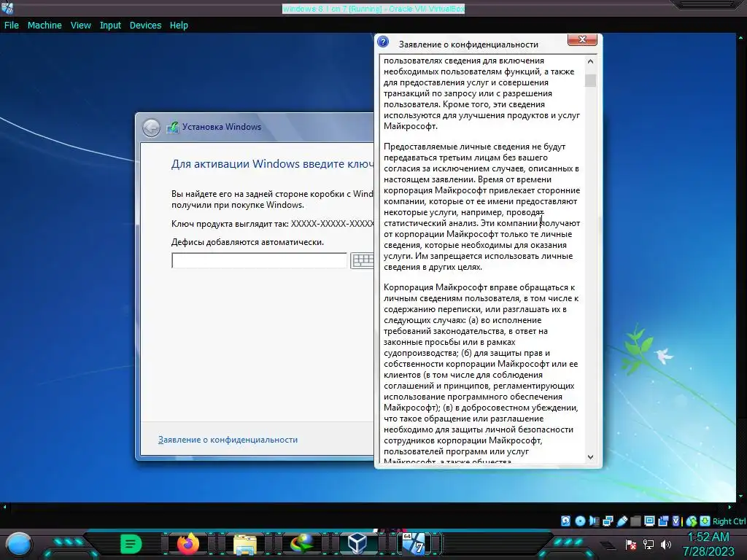Click the Action Center flag tray icon
This screenshot has height=560, width=747.
[x=631, y=544]
